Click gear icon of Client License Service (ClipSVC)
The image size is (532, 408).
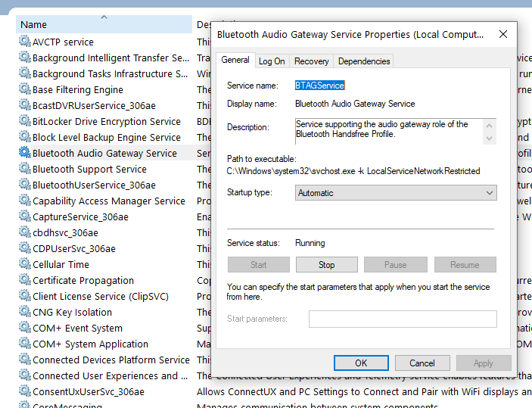(25, 296)
